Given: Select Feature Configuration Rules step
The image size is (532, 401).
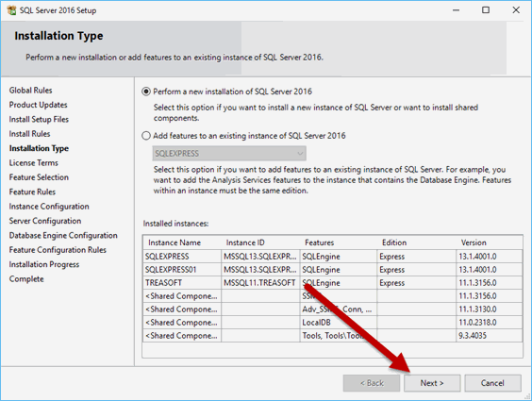Looking at the screenshot, I should coord(58,250).
